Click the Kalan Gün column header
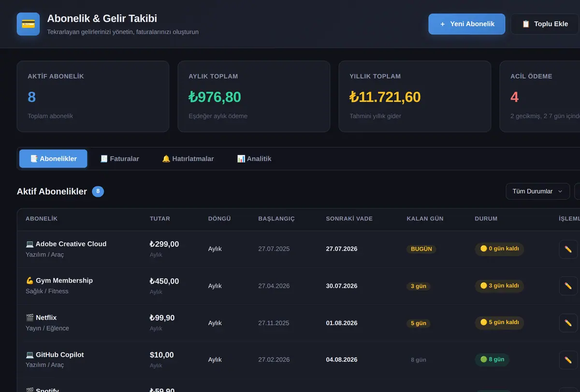This screenshot has height=392, width=580. click(425, 218)
